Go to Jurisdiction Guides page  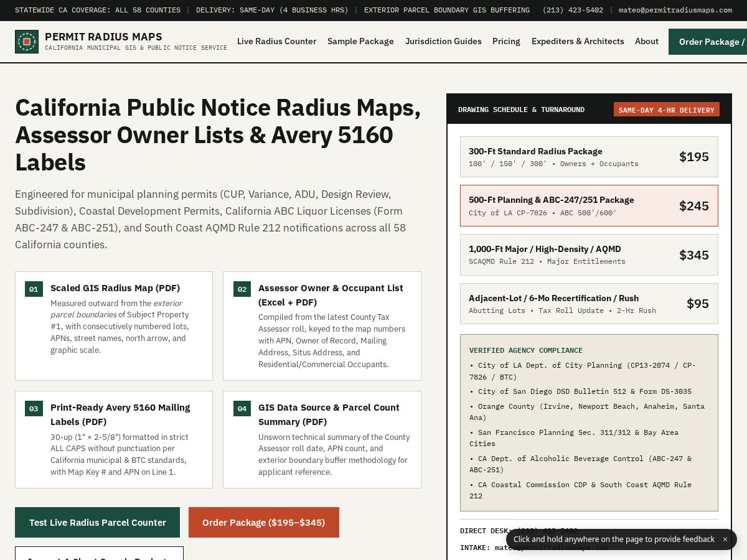point(443,41)
